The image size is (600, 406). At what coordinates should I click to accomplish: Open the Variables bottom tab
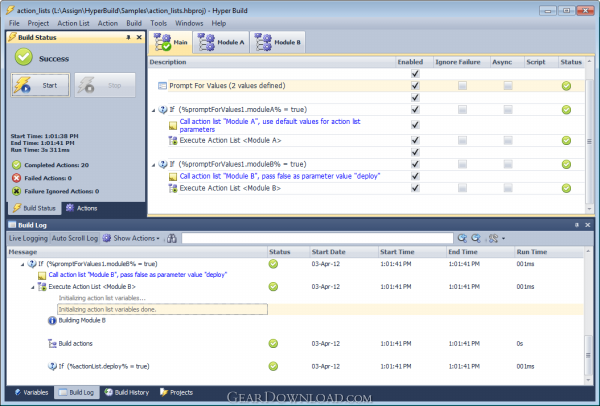[31, 392]
